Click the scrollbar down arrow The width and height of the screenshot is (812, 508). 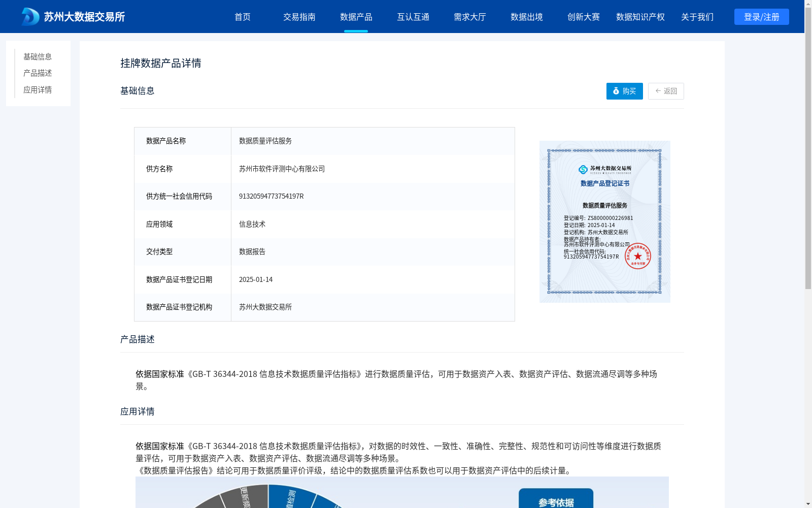[808, 504]
